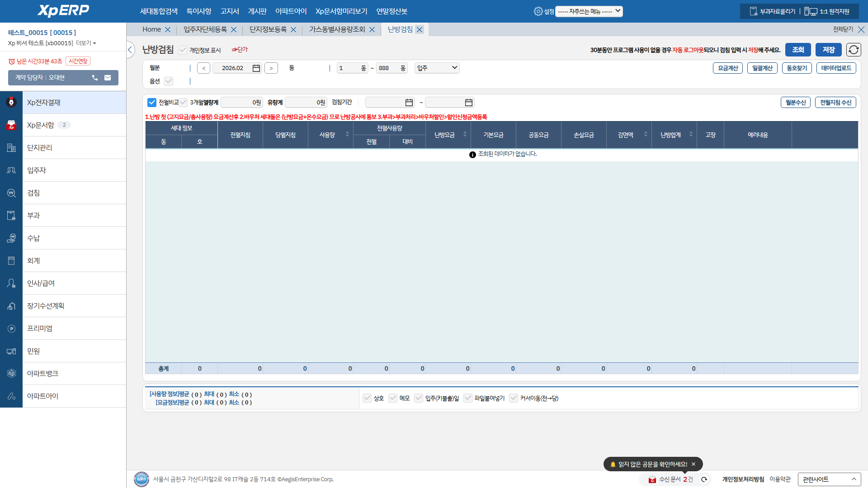
Task: Click the 조회 button
Action: [x=798, y=50]
